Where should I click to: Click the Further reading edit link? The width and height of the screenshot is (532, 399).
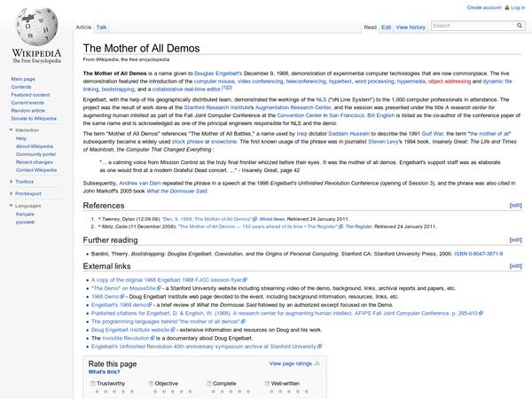tap(516, 240)
